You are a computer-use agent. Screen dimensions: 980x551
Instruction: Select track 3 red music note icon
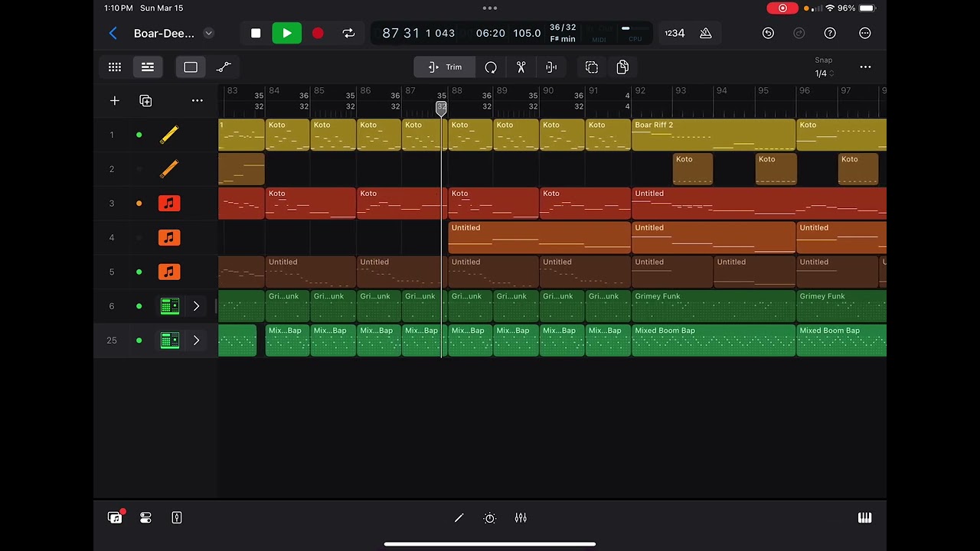click(x=169, y=204)
